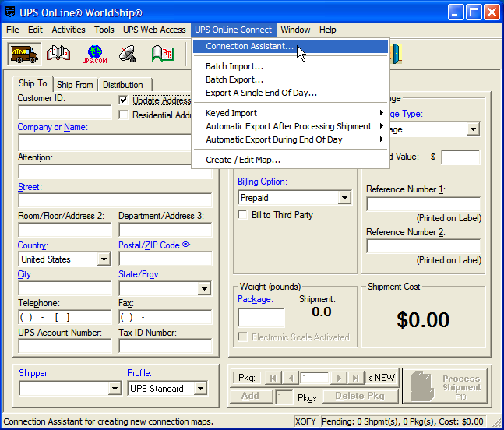Select Connection Assistant menu entry
504x430 pixels.
290,46
